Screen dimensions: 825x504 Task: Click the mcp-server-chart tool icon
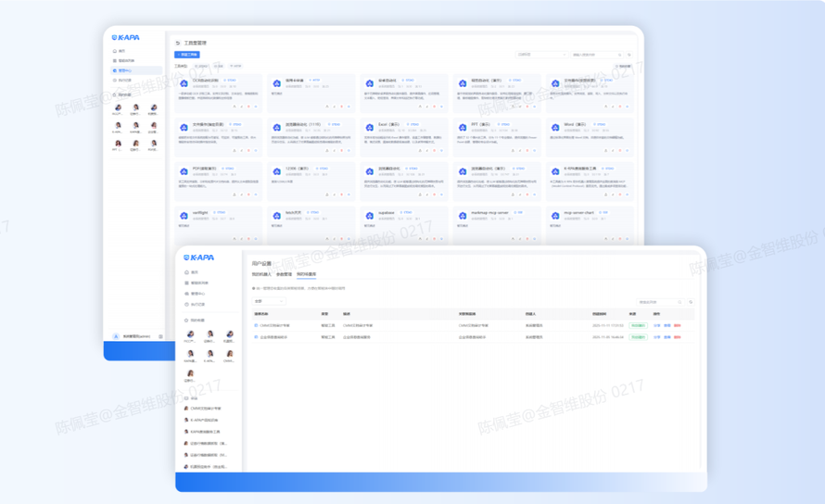pyautogui.click(x=554, y=215)
